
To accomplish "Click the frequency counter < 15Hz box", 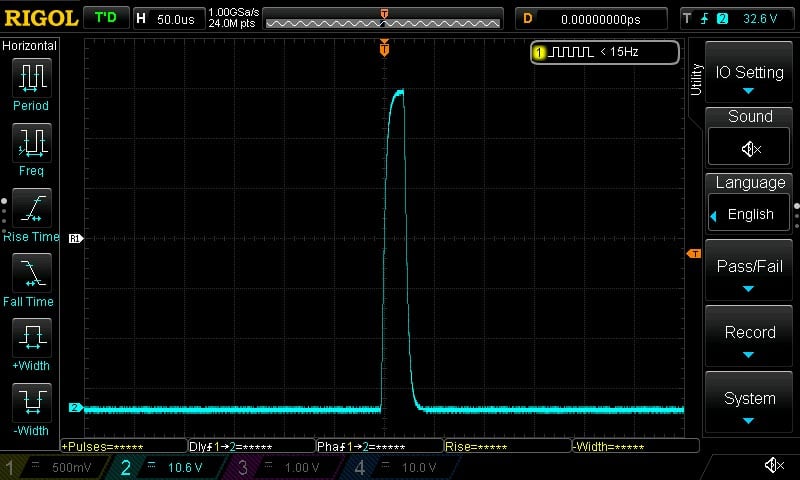I will pos(605,52).
